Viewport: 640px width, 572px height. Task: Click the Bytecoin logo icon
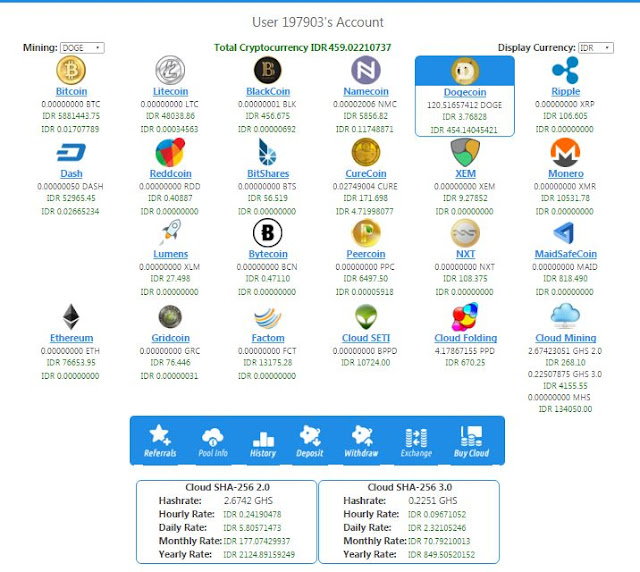268,233
